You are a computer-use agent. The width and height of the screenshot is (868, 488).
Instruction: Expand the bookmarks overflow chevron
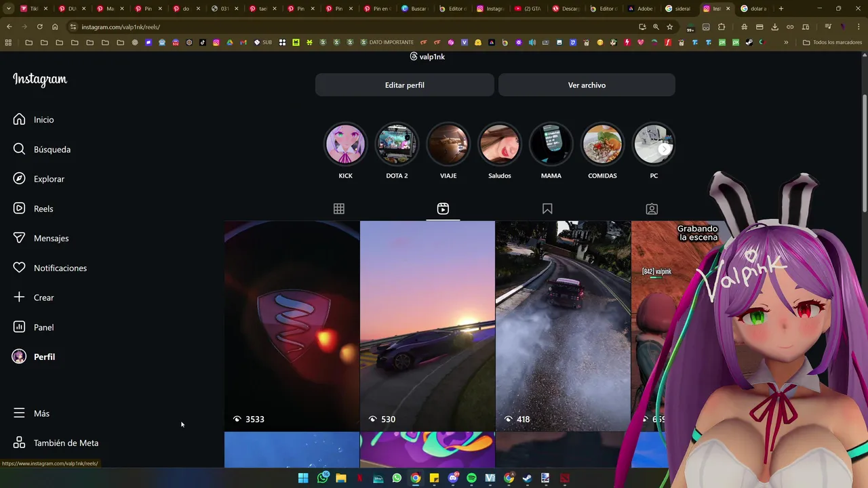(x=786, y=43)
